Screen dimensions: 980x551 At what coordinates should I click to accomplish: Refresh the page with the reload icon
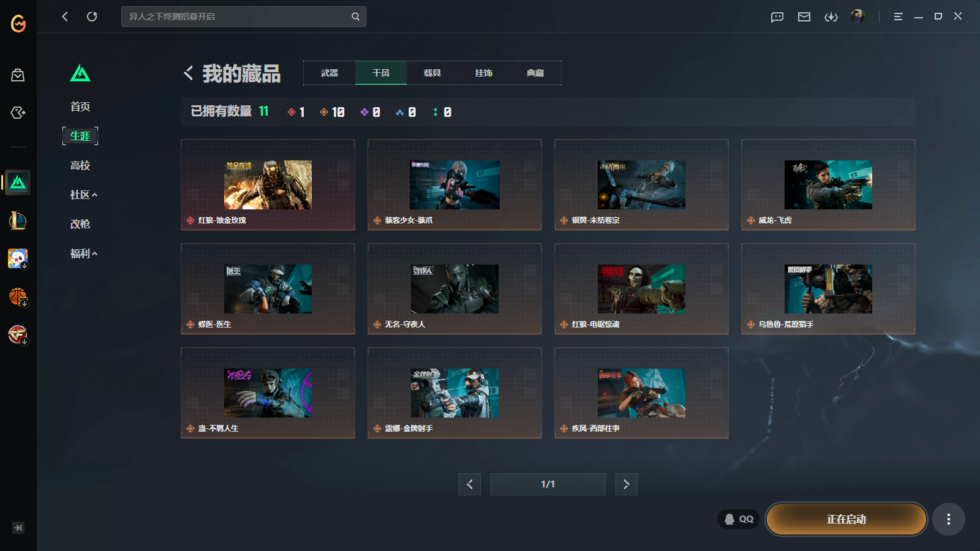click(92, 17)
